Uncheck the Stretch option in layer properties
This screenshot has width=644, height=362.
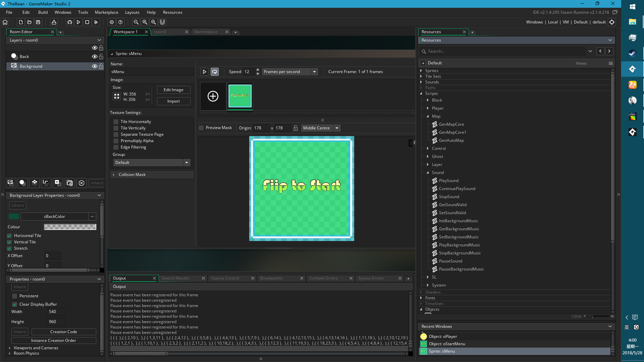9,248
